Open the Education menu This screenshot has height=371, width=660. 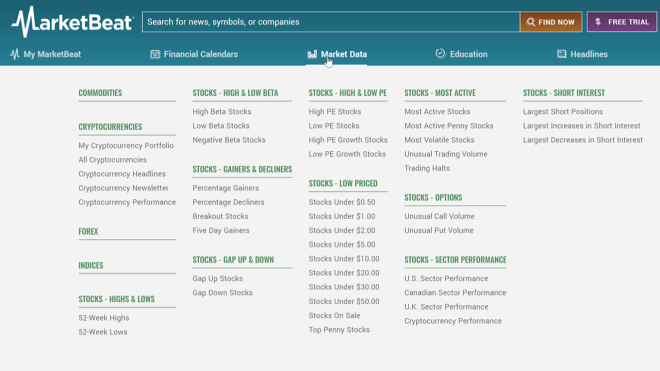[461, 54]
